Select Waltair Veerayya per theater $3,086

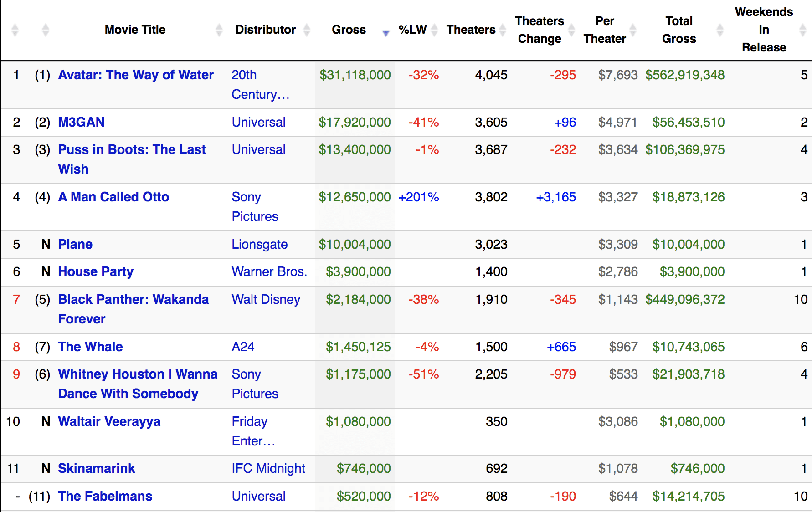coord(618,421)
